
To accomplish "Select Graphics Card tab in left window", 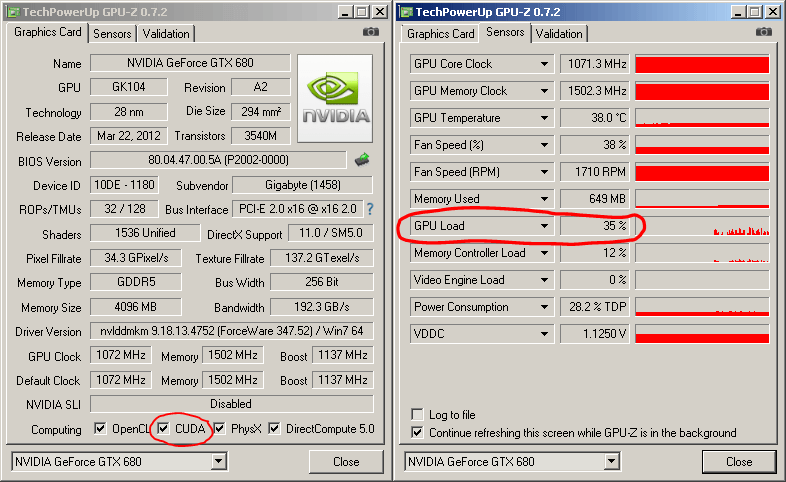I will (48, 32).
